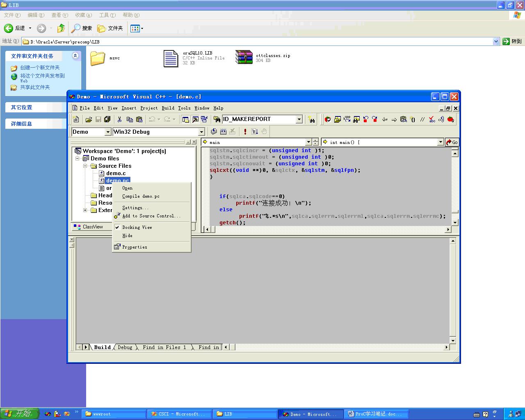Click the red exclamation Execute Program icon
This screenshot has height=420, width=525.
[245, 132]
